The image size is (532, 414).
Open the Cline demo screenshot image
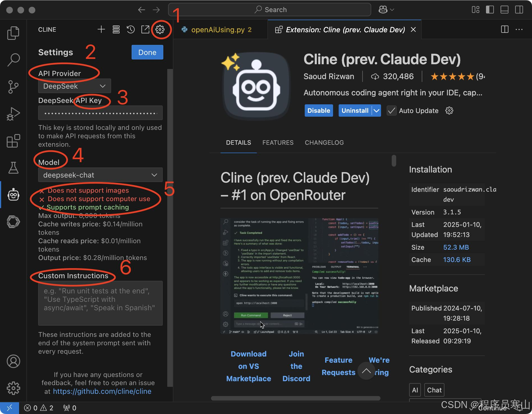click(x=299, y=276)
